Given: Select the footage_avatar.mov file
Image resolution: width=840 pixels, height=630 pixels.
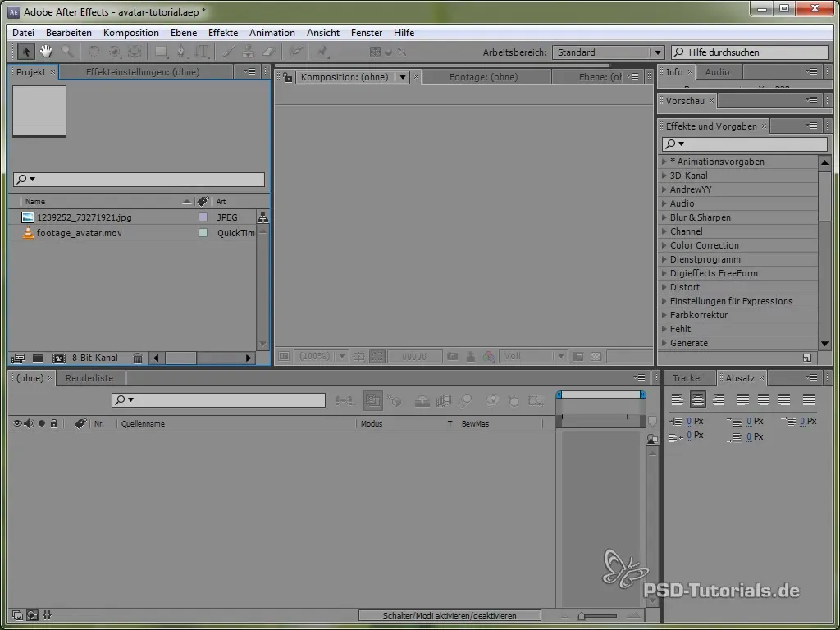Looking at the screenshot, I should coord(80,233).
